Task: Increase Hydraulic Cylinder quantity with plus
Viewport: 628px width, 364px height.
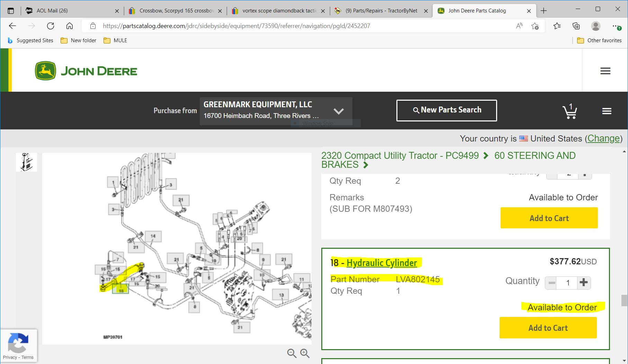Action: tap(584, 282)
